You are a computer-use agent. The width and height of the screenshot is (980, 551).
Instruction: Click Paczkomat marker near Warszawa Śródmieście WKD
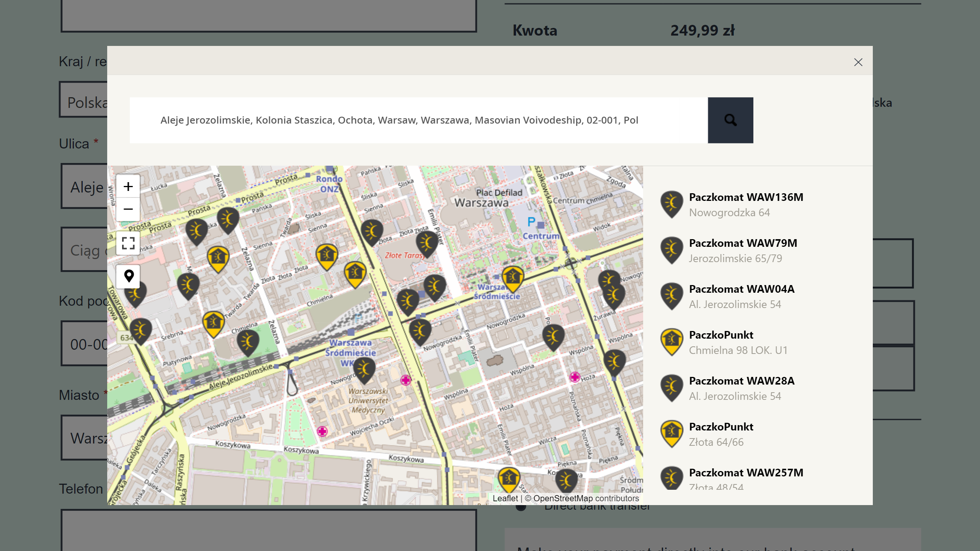pyautogui.click(x=364, y=371)
